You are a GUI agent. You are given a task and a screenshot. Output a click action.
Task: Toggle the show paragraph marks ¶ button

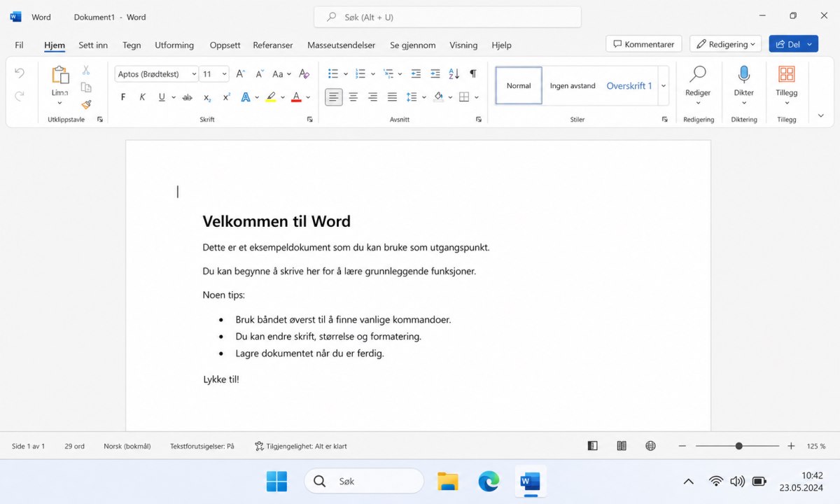pyautogui.click(x=473, y=73)
